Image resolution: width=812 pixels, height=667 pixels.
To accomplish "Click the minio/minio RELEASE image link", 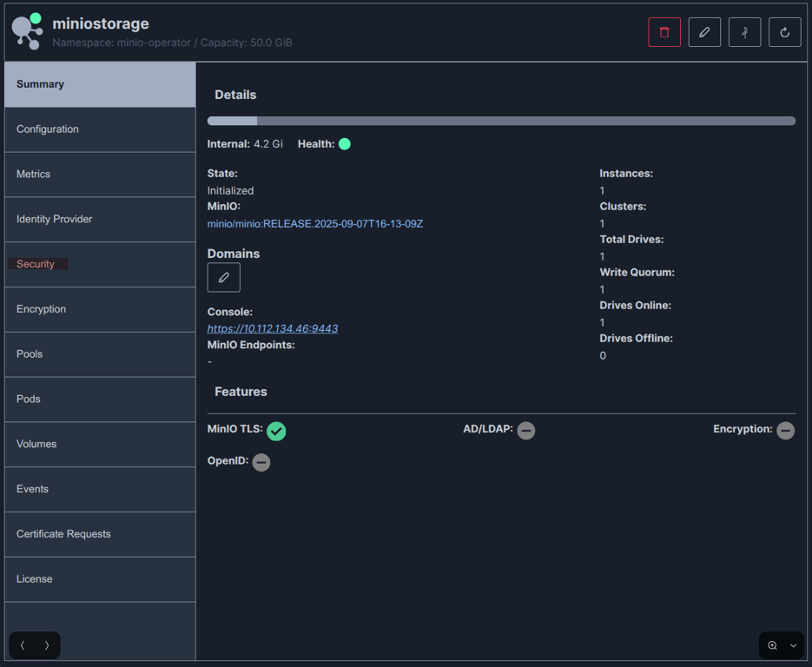I will [x=315, y=224].
